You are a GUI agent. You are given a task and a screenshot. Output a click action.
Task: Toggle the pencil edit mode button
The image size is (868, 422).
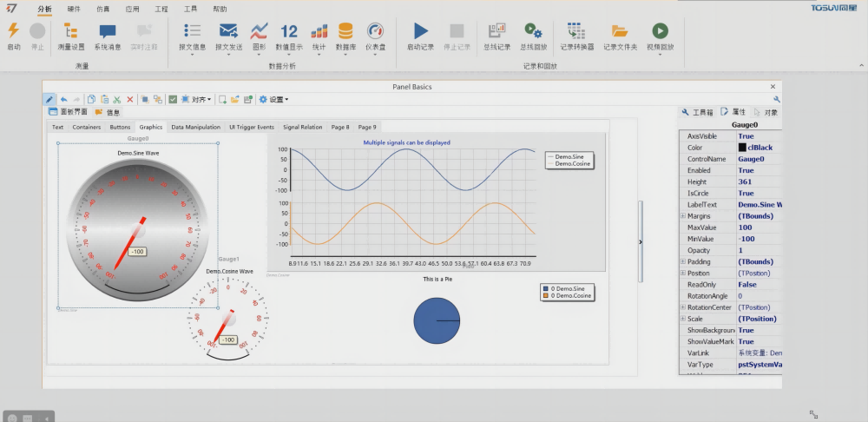click(50, 100)
